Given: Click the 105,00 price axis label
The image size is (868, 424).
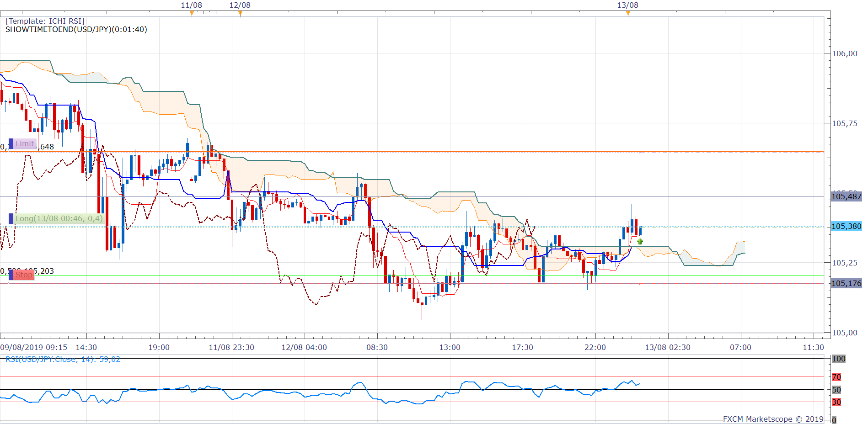Looking at the screenshot, I should [x=844, y=333].
